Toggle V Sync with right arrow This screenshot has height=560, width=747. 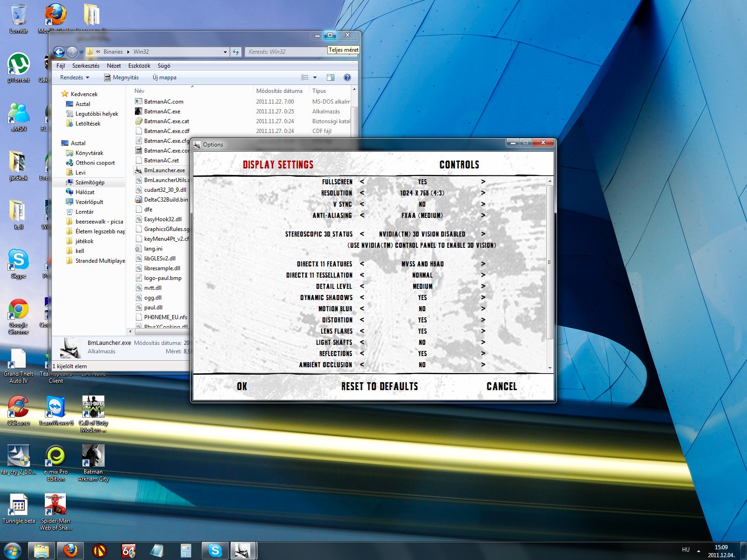pyautogui.click(x=483, y=204)
